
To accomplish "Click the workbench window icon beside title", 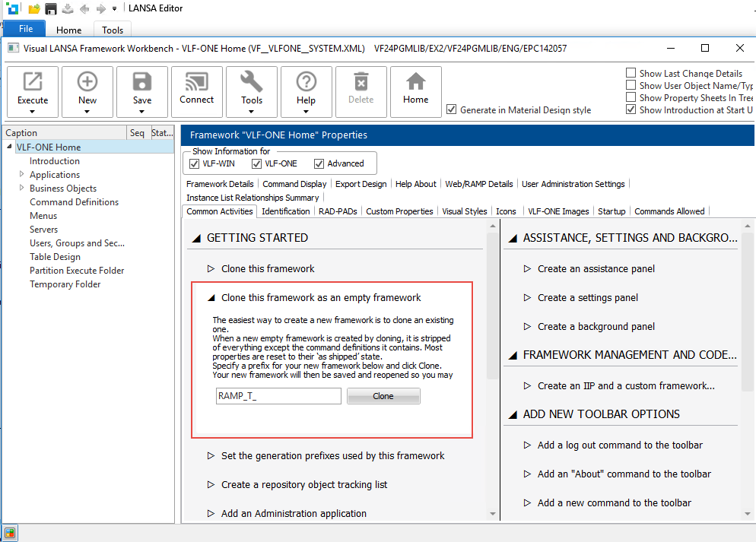I will [14, 48].
